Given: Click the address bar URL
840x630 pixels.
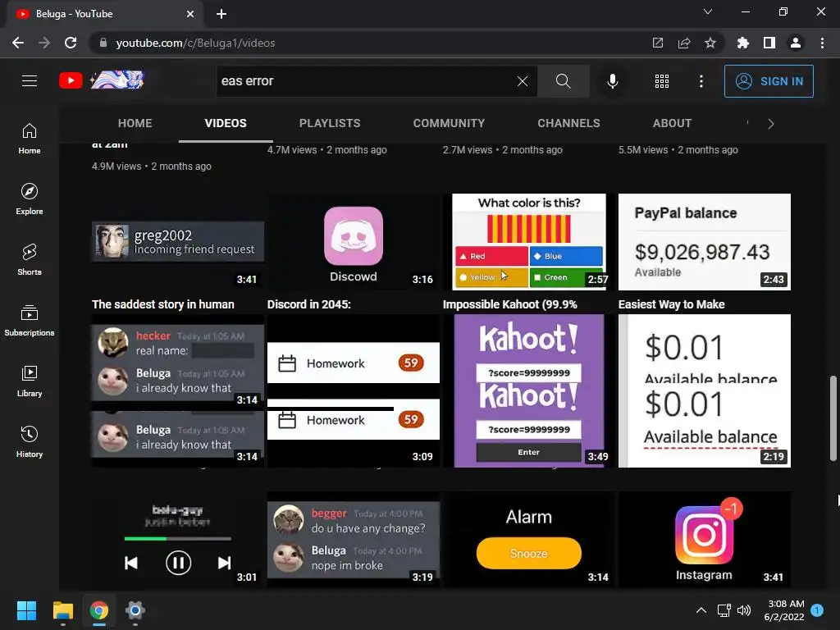Looking at the screenshot, I should pos(195,43).
